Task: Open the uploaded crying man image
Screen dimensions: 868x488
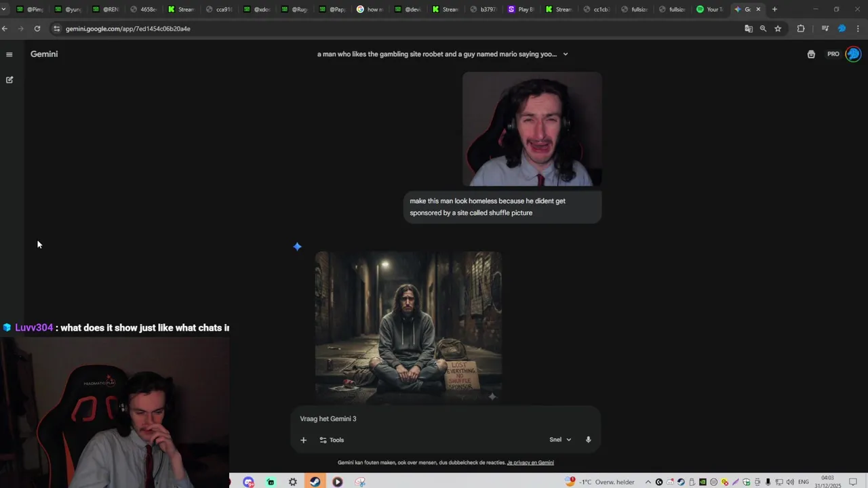Action: (532, 129)
